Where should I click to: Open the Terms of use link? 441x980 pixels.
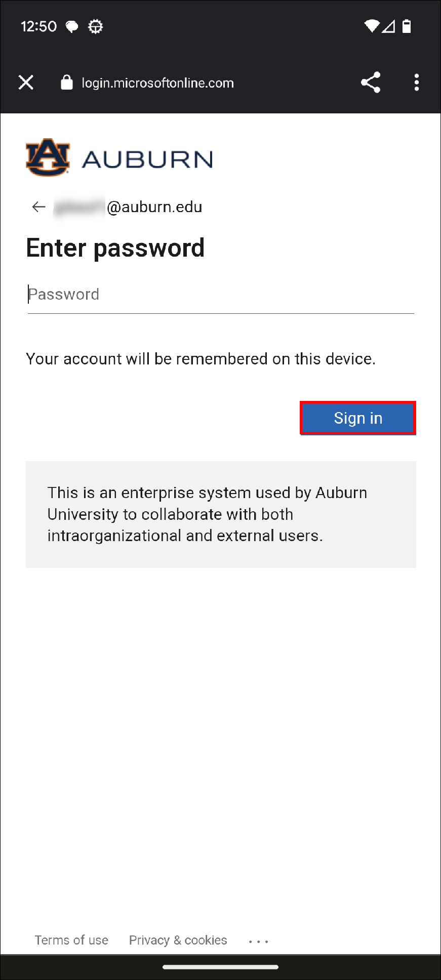click(71, 940)
